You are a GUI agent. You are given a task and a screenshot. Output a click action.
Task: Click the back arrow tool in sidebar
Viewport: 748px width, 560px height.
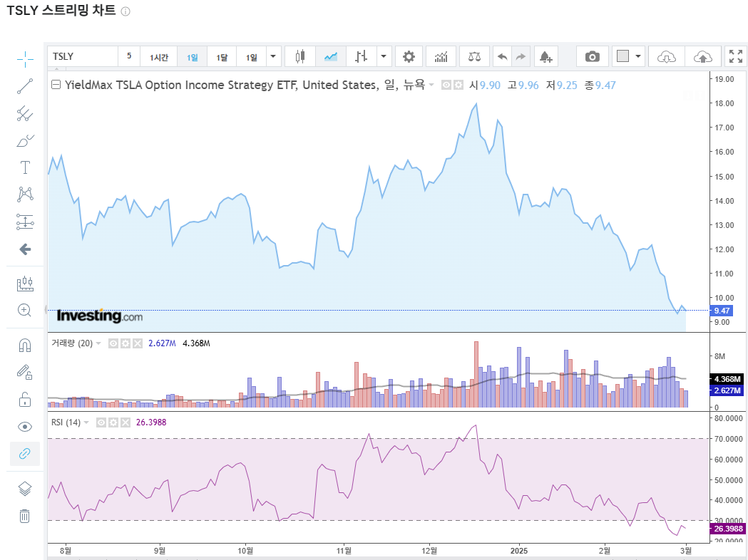25,249
